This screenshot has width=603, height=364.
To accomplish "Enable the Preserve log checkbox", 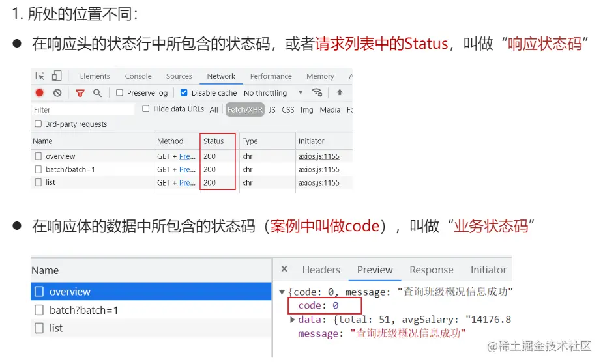I will (119, 92).
